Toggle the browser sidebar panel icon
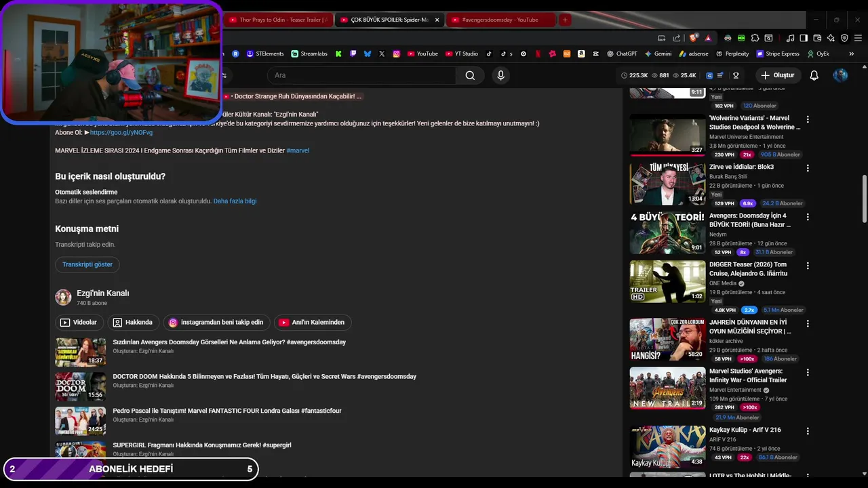Screen dimensions: 868x488 [804, 38]
